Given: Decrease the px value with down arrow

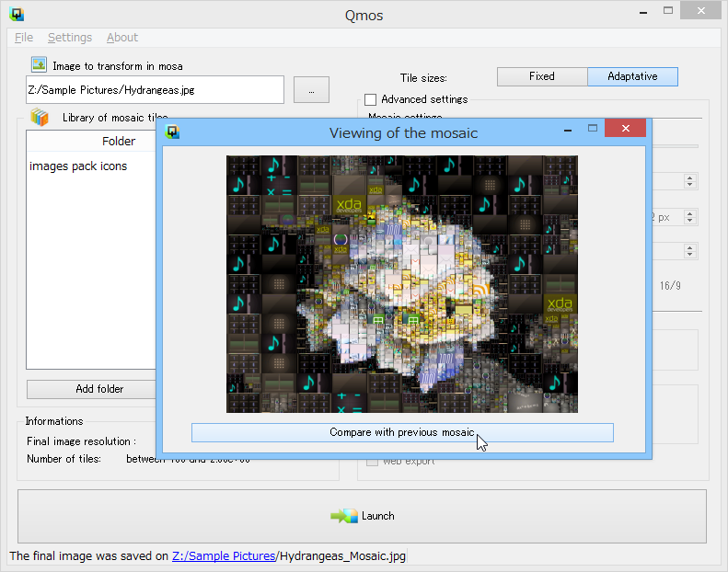Looking at the screenshot, I should click(690, 221).
